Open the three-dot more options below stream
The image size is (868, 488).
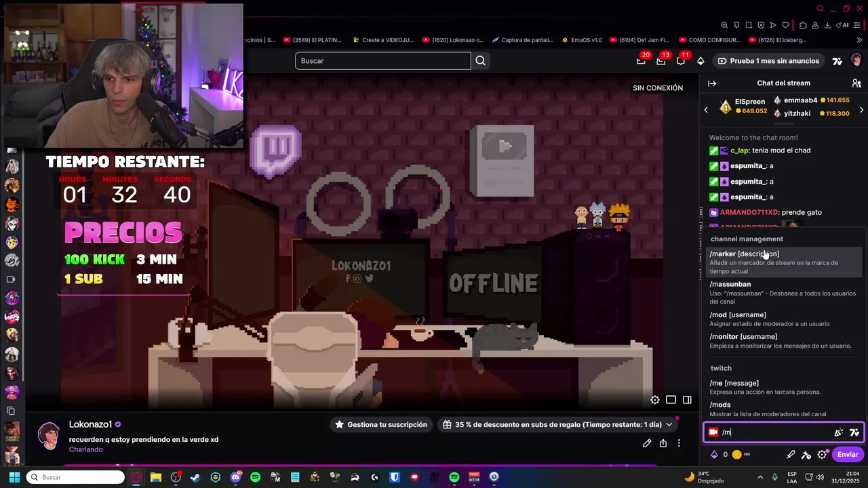pos(679,443)
